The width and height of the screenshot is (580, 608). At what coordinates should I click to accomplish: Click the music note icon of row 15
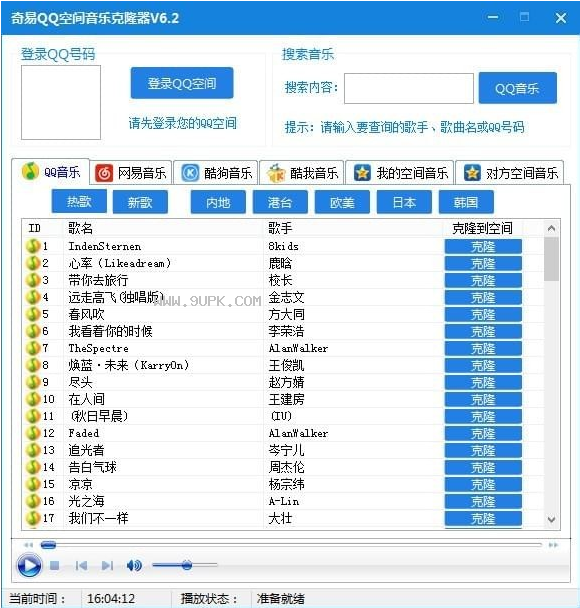coord(33,484)
